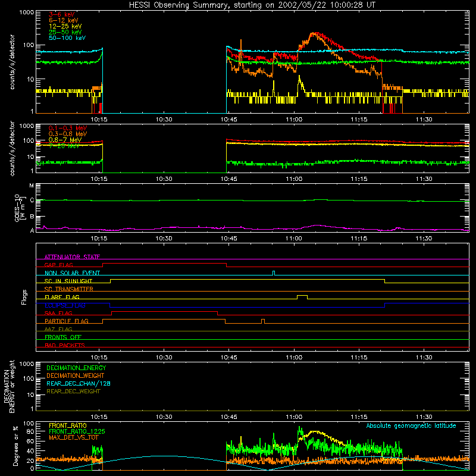Click the Absolute geomagnetic latitude label
Screen dimensions: 476x476
(x=411, y=425)
